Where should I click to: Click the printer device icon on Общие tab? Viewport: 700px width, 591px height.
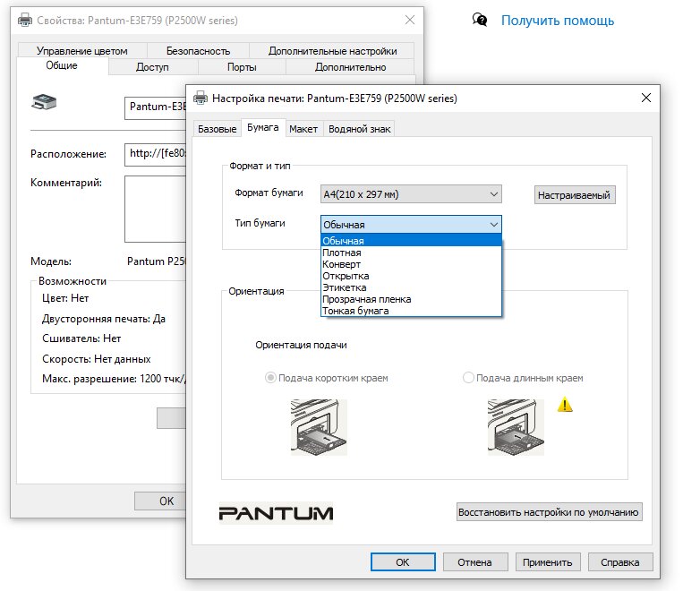tap(44, 102)
